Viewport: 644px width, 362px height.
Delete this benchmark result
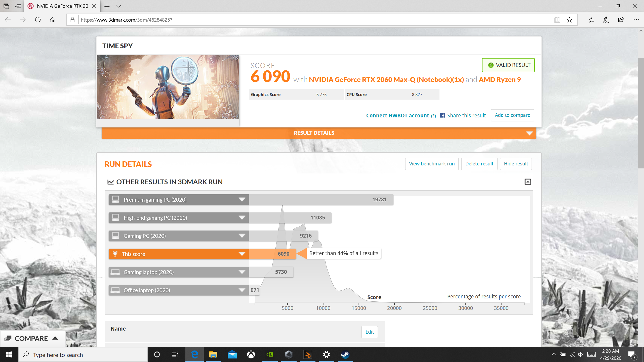(x=479, y=164)
